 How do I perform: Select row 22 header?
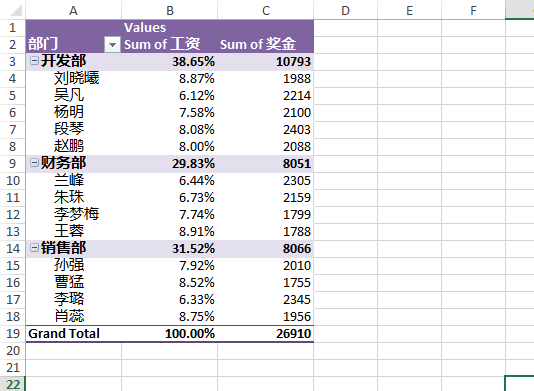click(13, 384)
